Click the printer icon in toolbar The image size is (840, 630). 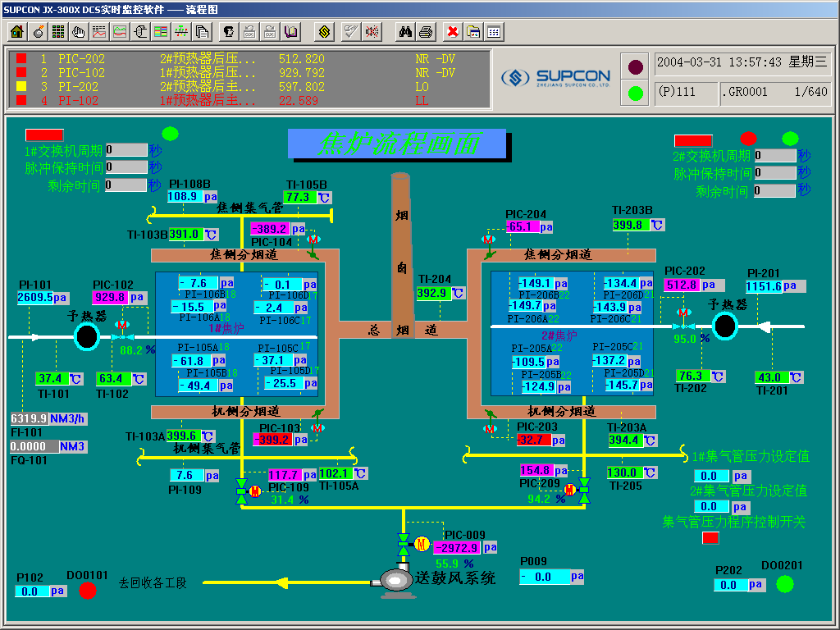pos(426,32)
